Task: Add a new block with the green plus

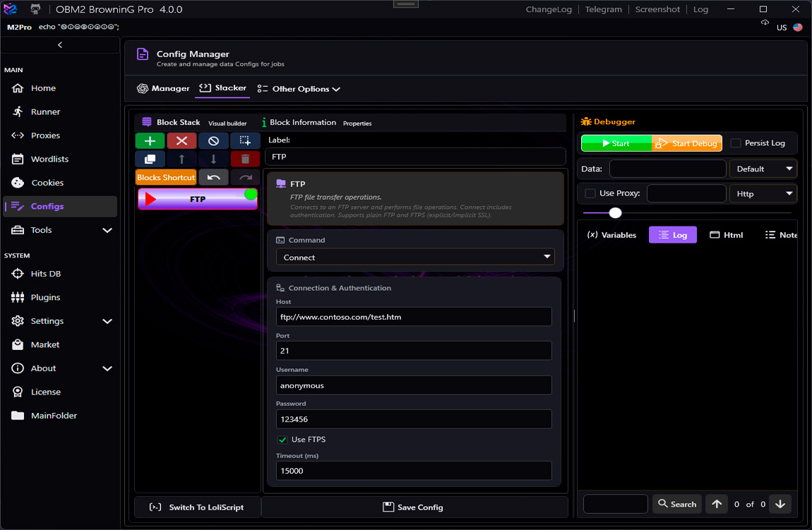Action: click(x=150, y=140)
